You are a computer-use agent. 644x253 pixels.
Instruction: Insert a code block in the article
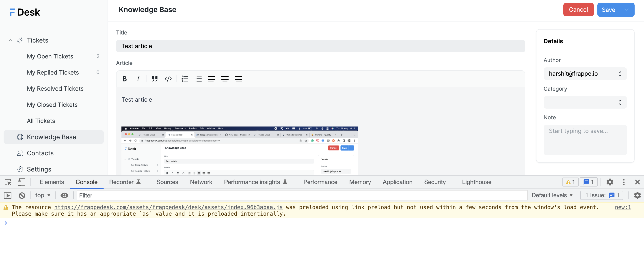168,79
